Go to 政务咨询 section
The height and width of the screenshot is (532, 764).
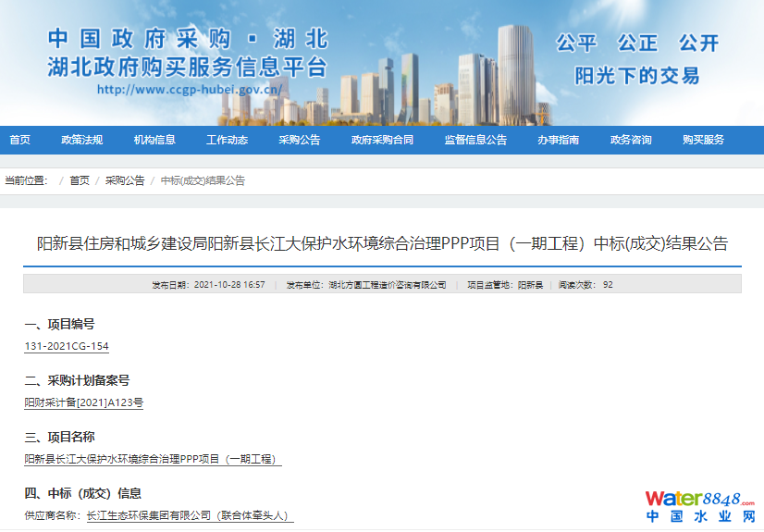coord(631,140)
